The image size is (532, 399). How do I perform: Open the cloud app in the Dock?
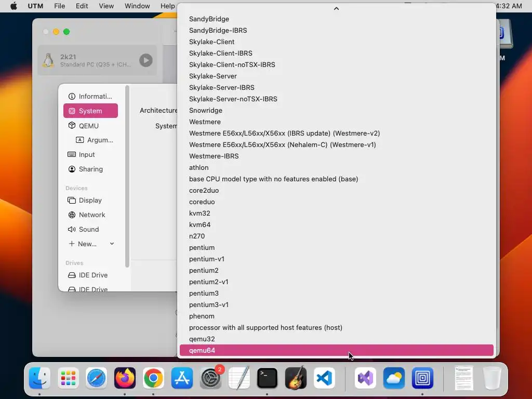[x=394, y=378]
